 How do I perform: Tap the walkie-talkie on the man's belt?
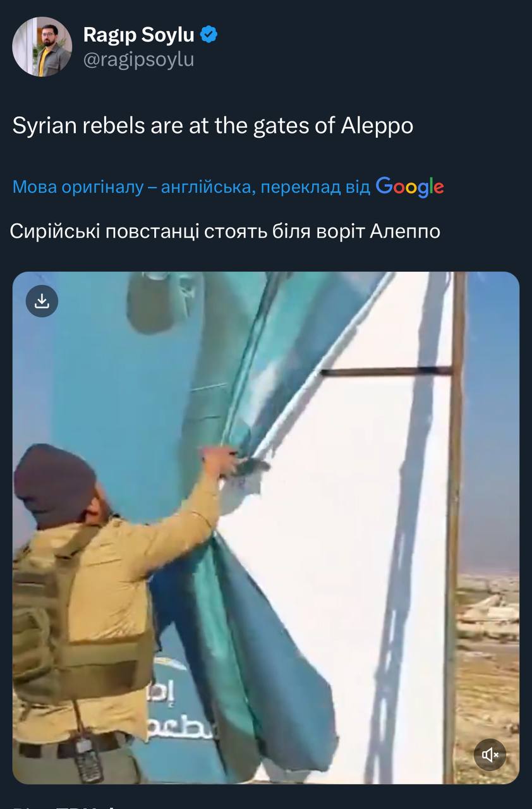point(87,758)
